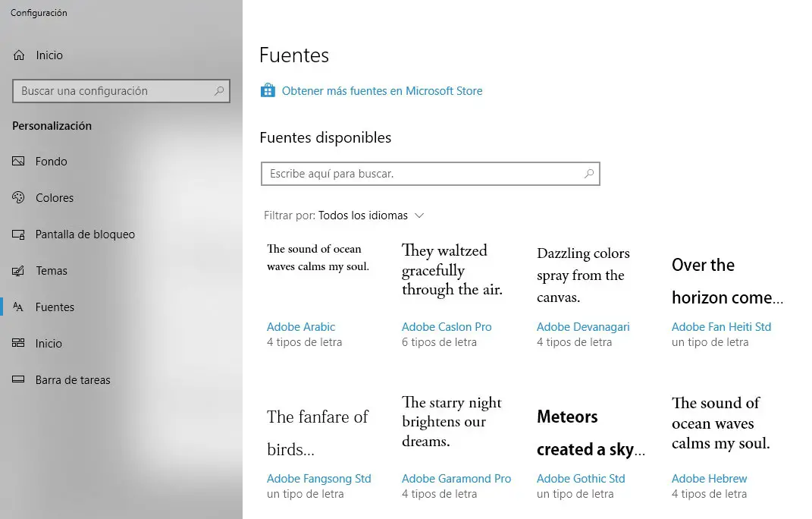Click the Adobe Hebrew preview sample
812x519 pixels.
721,423
